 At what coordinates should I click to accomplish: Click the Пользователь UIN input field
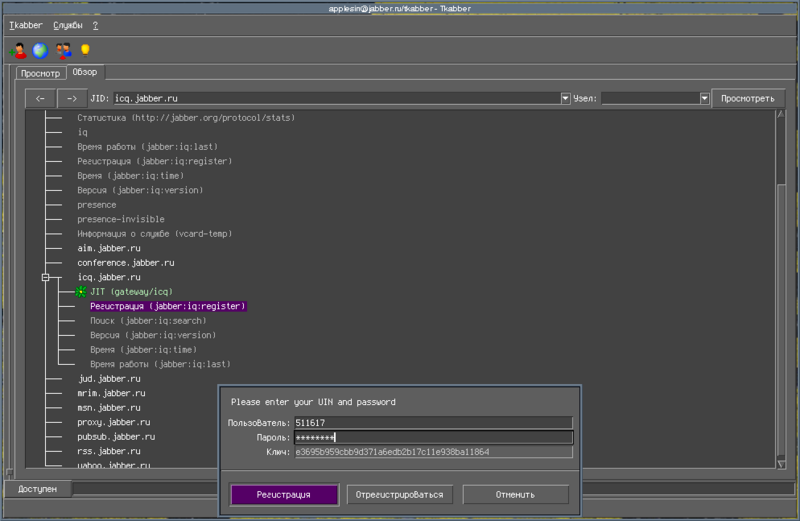tap(432, 423)
